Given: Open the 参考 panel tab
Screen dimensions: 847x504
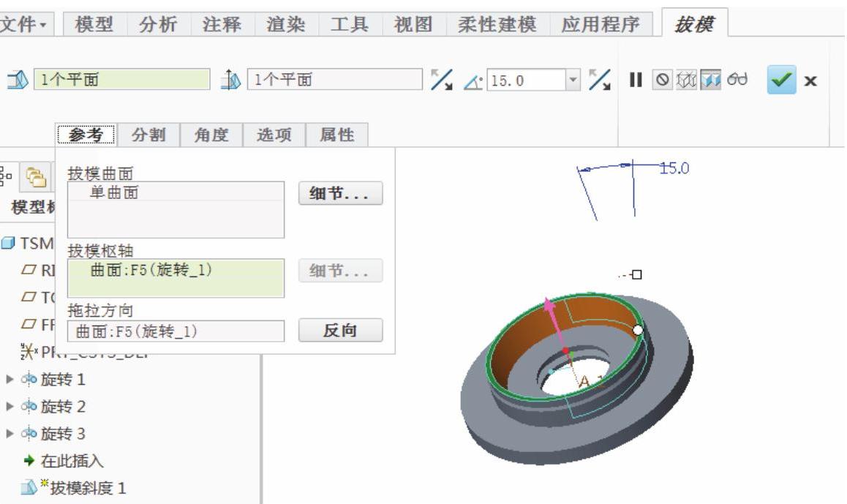Looking at the screenshot, I should [86, 135].
